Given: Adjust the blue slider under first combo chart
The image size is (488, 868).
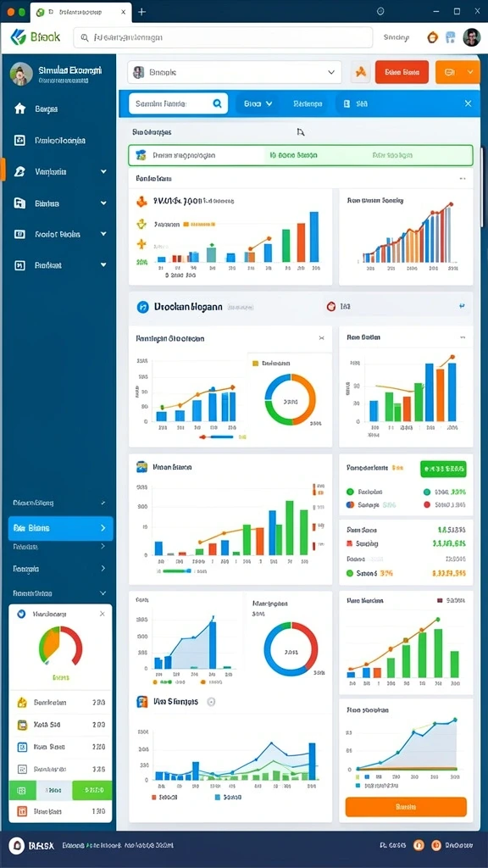Looking at the screenshot, I should point(216,437).
